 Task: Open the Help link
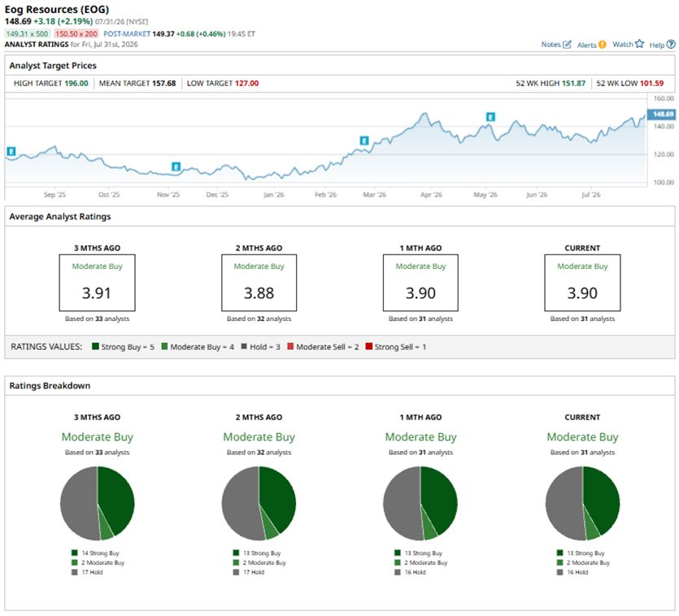[x=656, y=45]
